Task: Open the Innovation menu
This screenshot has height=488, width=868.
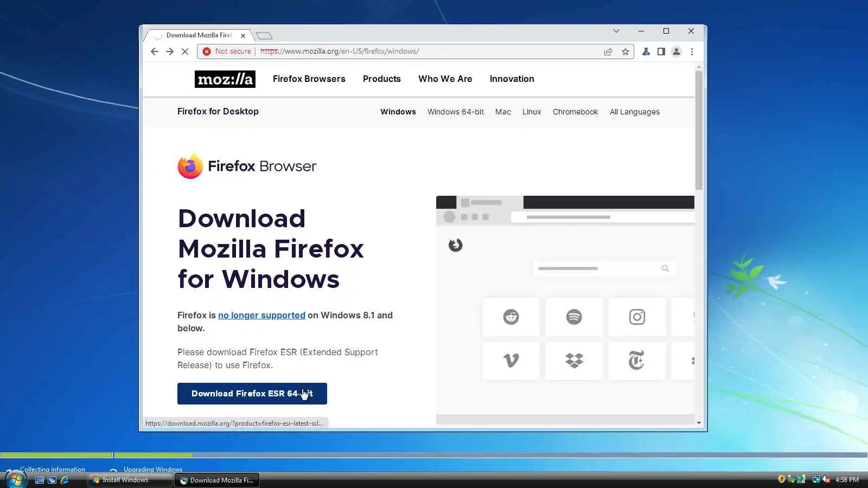Action: [512, 79]
